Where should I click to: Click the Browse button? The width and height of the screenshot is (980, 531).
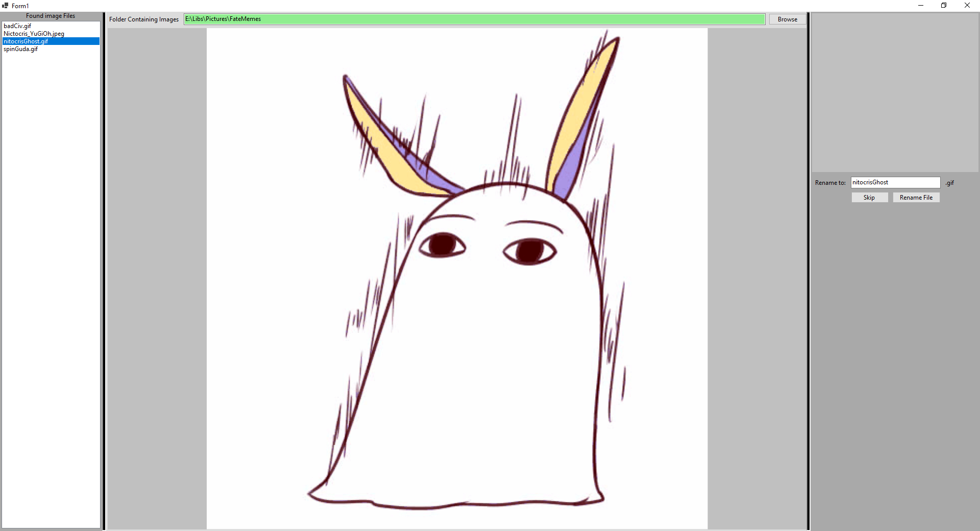point(787,19)
